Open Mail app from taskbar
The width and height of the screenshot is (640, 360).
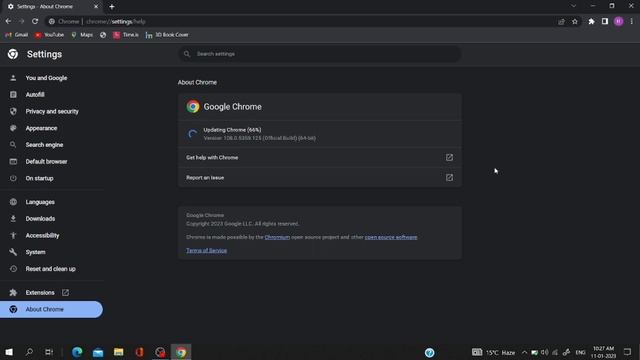pyautogui.click(x=98, y=352)
